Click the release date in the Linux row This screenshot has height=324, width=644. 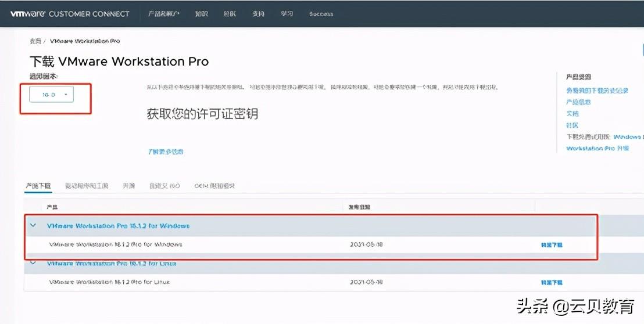366,282
